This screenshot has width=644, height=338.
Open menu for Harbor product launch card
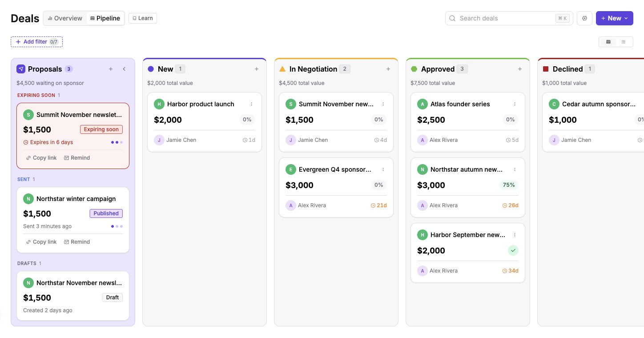[251, 104]
